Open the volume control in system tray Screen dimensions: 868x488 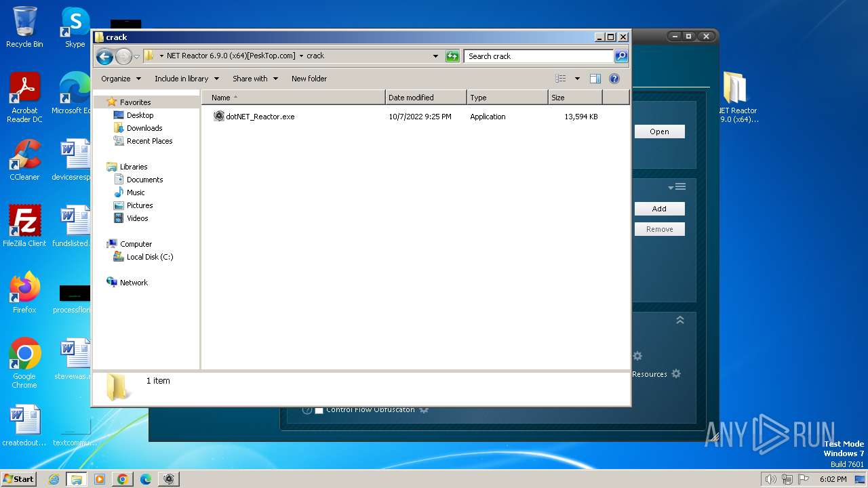pyautogui.click(x=770, y=479)
